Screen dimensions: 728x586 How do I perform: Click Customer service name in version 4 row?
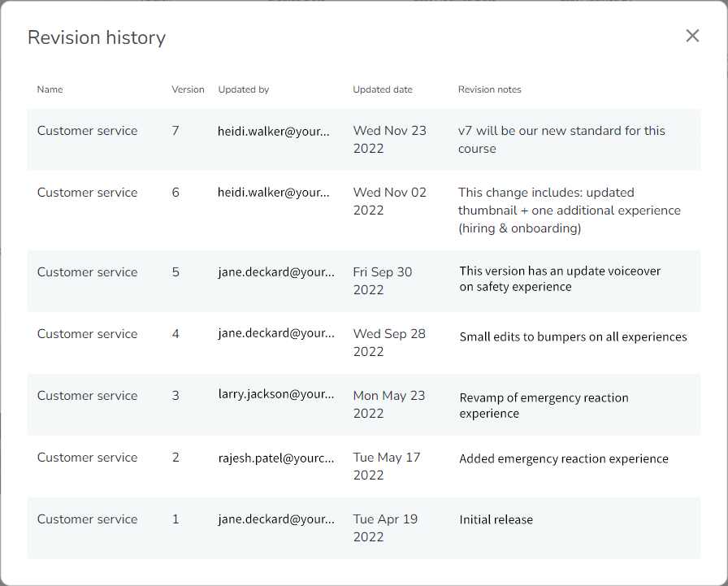(x=87, y=334)
